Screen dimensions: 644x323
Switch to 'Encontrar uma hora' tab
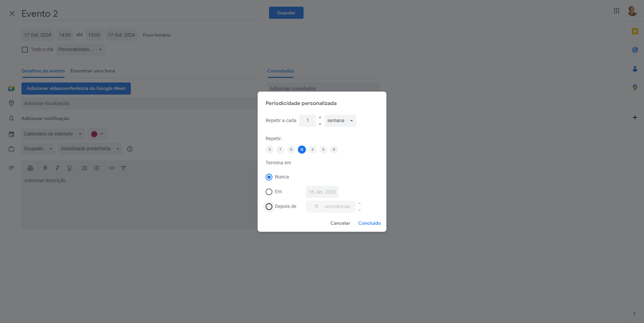click(x=93, y=71)
